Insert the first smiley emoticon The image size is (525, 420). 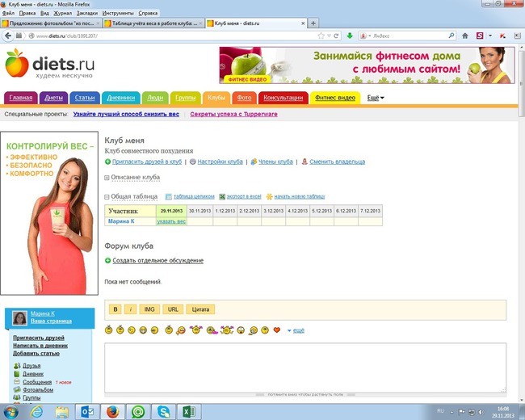click(109, 330)
